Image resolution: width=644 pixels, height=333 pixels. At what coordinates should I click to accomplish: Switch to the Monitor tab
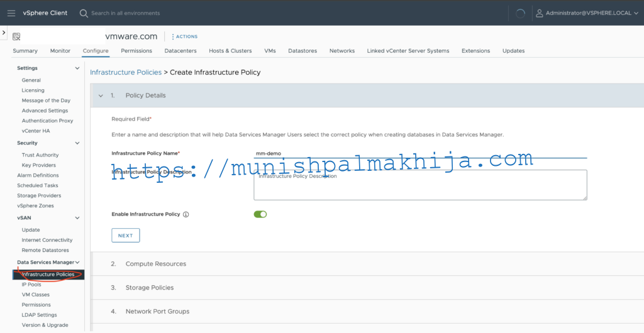[60, 51]
